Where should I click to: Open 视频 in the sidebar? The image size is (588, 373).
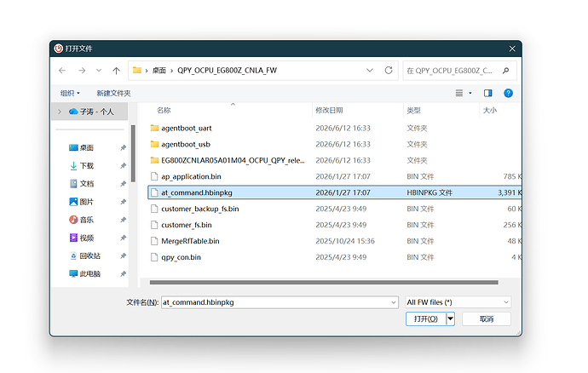[x=81, y=238]
